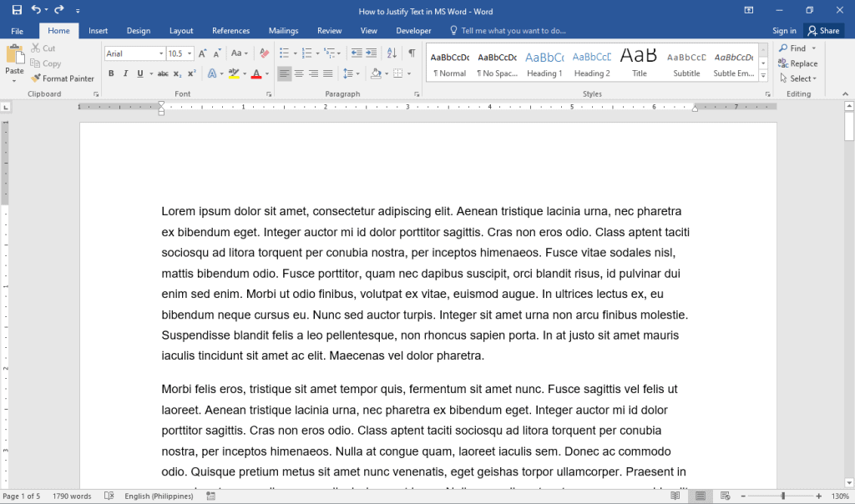Apply yellow text highlight color
The height and width of the screenshot is (504, 855).
[234, 73]
